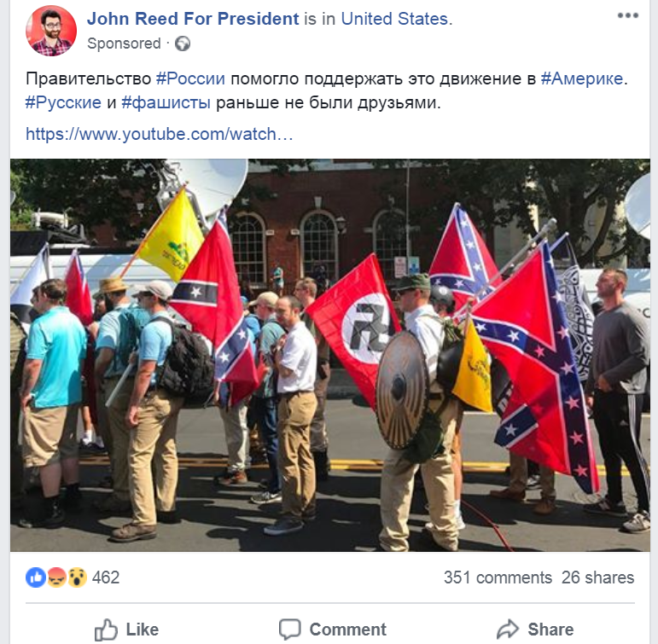Open the #фашисты hashtag
This screenshot has height=644, width=658.
[x=166, y=103]
